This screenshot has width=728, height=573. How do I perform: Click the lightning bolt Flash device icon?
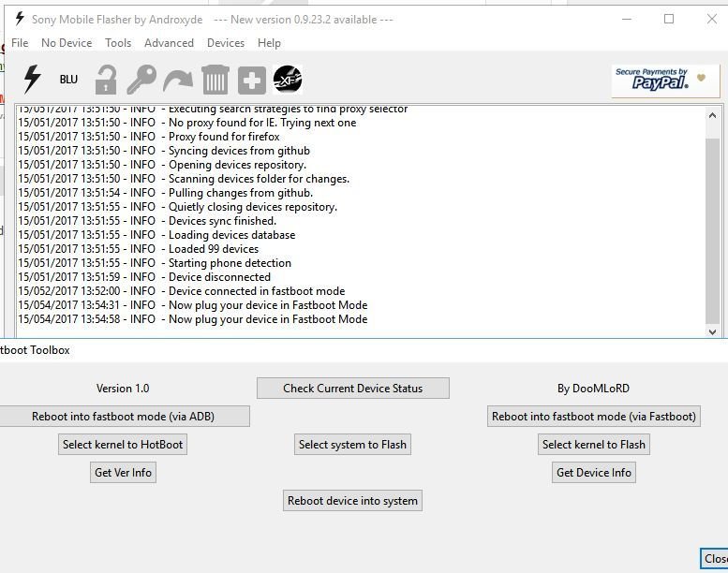[x=33, y=80]
